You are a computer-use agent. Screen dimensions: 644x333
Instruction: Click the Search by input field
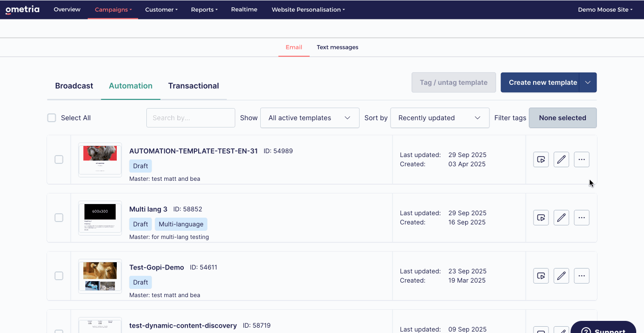pos(190,118)
